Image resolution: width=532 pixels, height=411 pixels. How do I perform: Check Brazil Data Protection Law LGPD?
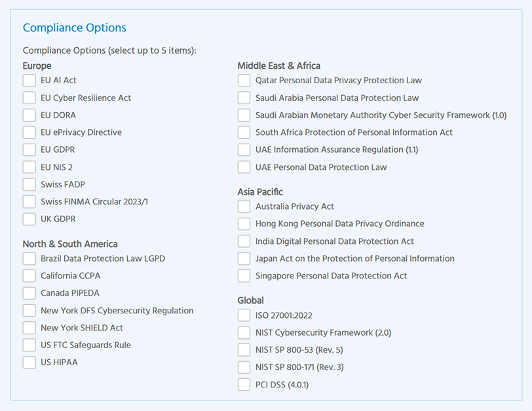[29, 258]
